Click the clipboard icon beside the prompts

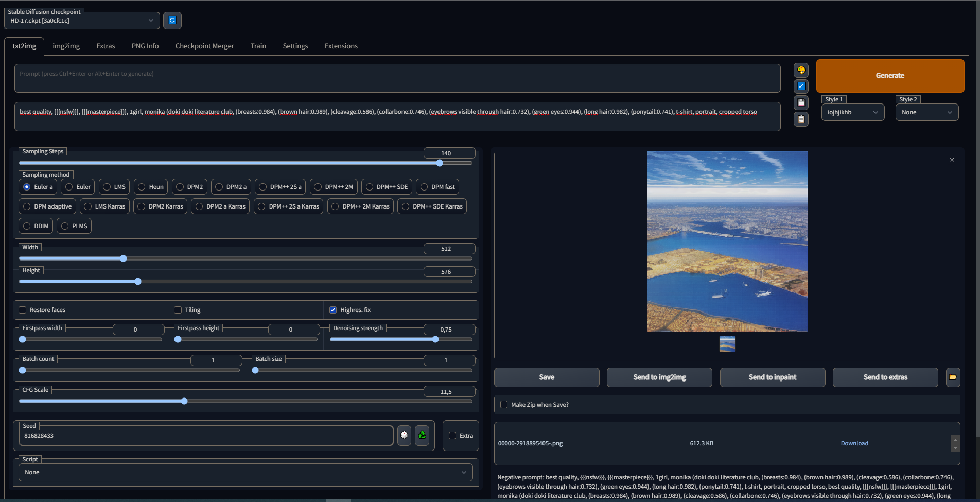(x=801, y=119)
